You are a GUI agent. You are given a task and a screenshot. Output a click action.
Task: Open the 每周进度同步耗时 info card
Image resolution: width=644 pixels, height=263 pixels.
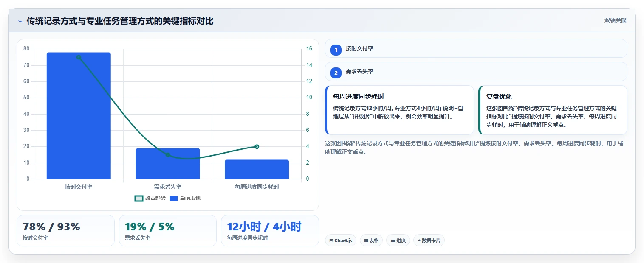pyautogui.click(x=399, y=110)
